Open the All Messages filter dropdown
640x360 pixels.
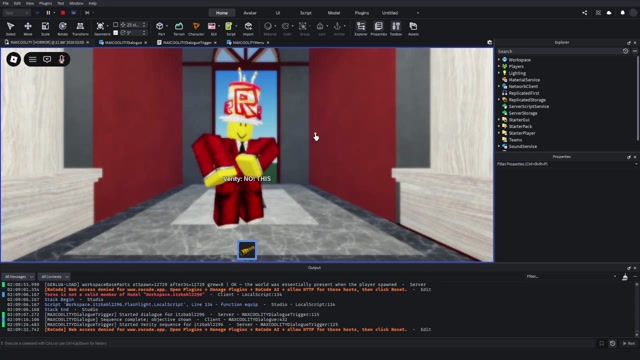19,277
